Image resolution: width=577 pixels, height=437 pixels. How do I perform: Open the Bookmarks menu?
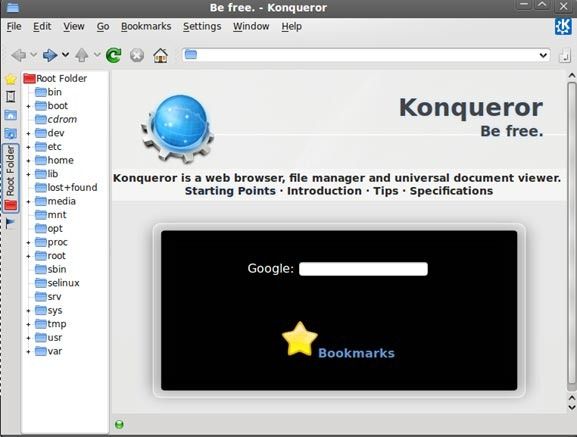(x=146, y=26)
